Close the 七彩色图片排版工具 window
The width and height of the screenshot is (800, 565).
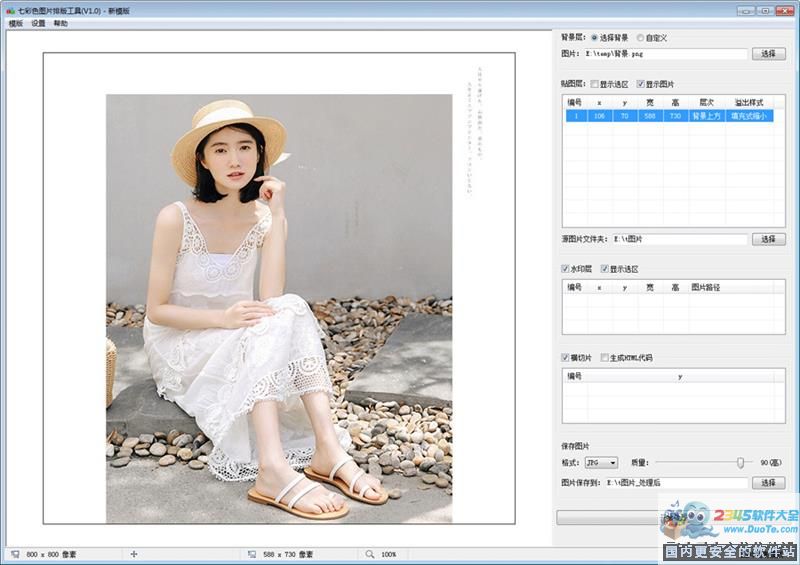785,10
